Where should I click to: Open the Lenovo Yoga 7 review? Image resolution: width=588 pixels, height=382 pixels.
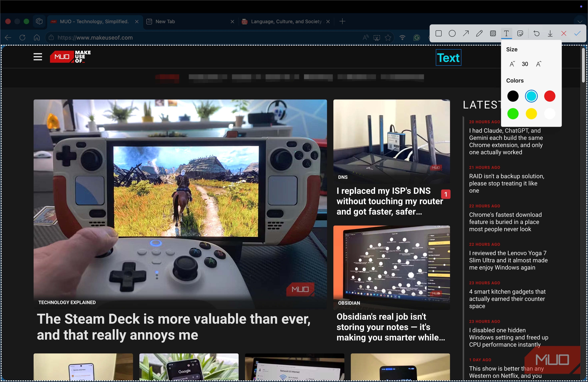point(508,260)
